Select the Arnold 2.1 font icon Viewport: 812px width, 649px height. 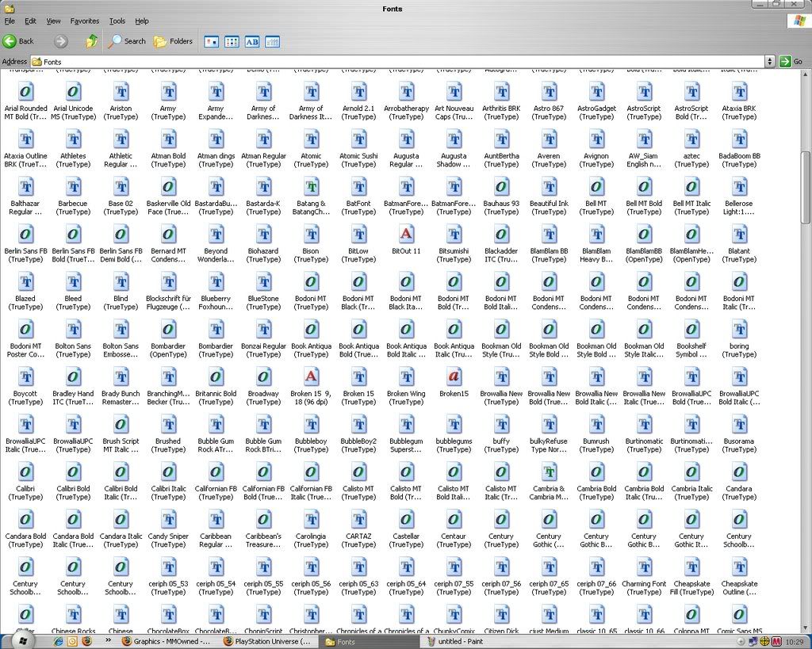point(358,92)
